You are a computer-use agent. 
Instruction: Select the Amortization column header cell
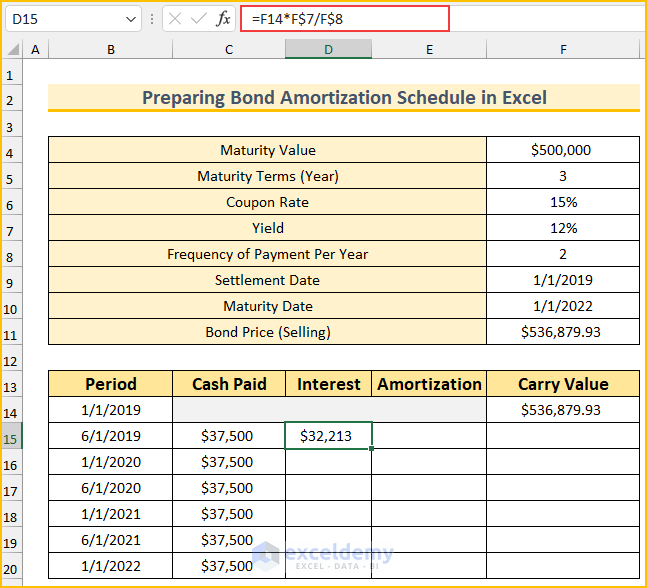pos(429,384)
